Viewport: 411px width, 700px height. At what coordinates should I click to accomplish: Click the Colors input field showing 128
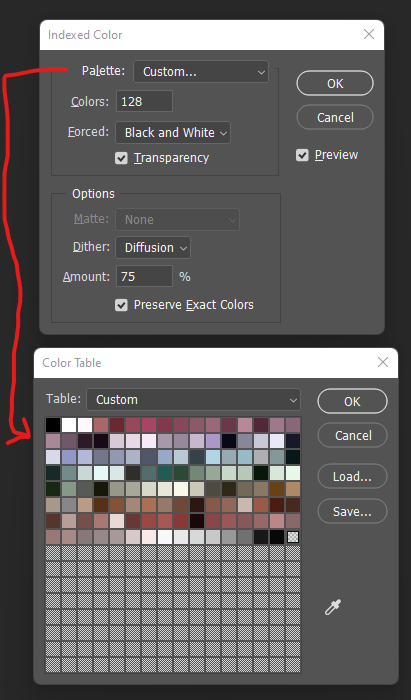[x=144, y=101]
